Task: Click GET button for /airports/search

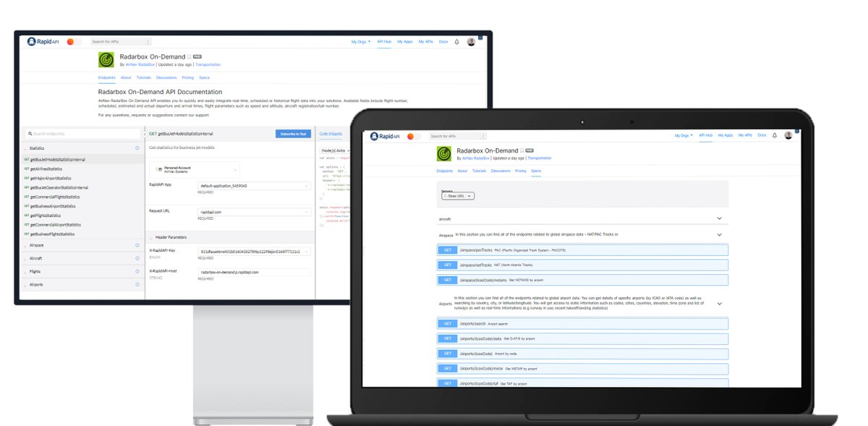Action: click(448, 324)
